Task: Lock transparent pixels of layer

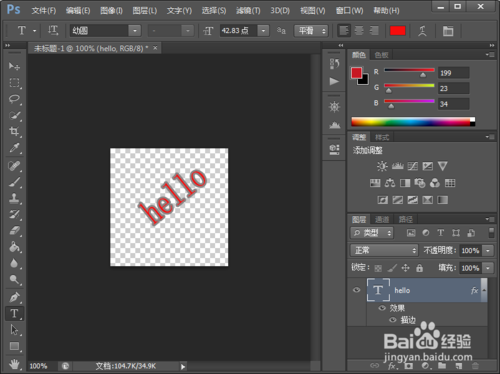Action: (378, 268)
